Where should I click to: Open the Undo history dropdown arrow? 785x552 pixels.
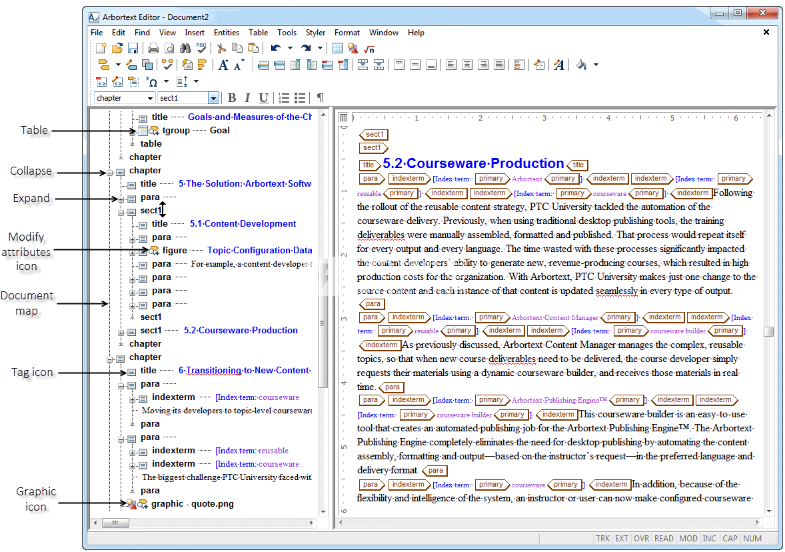coord(289,48)
